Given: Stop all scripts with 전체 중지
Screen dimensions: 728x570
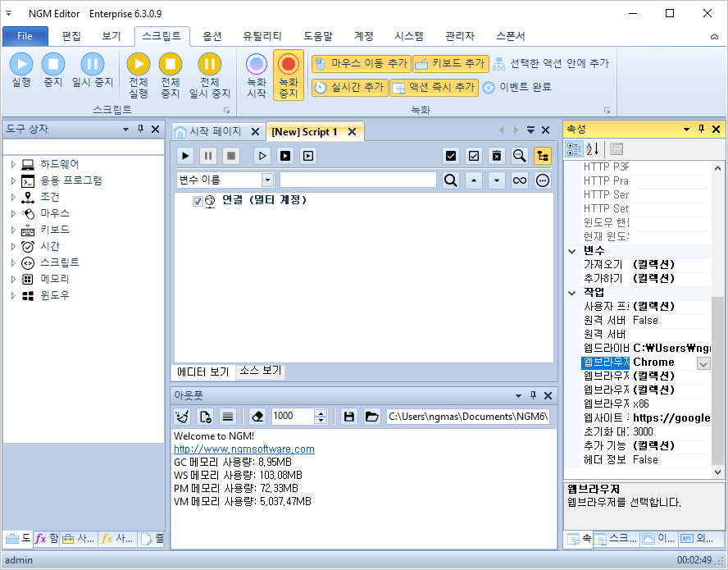Looking at the screenshot, I should (171, 75).
